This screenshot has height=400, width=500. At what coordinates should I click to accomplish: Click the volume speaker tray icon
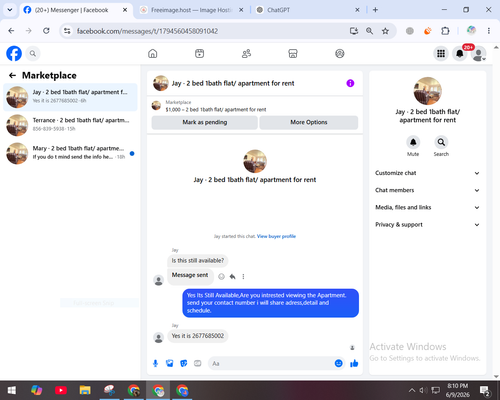pyautogui.click(x=423, y=390)
